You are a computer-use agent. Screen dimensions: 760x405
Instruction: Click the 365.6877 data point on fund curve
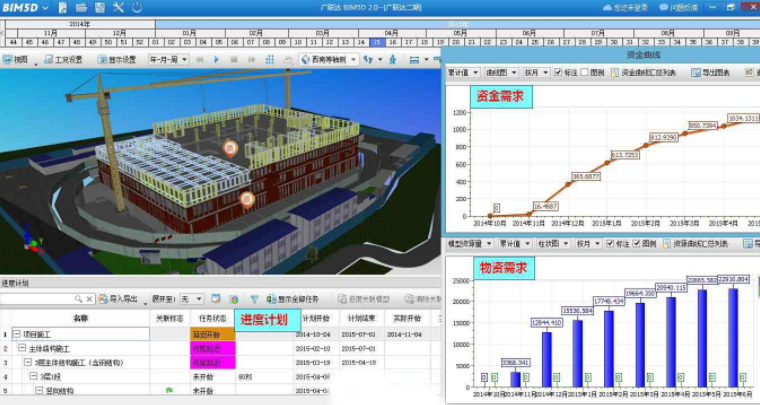pyautogui.click(x=568, y=185)
